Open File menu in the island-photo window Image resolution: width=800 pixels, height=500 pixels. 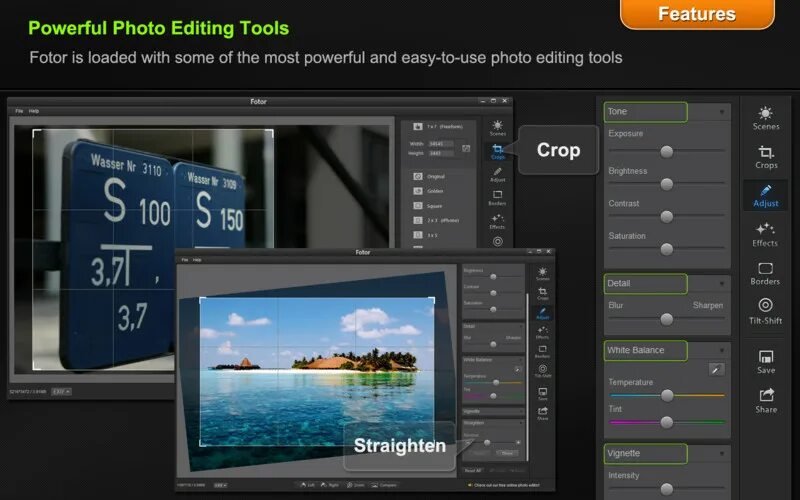click(185, 260)
